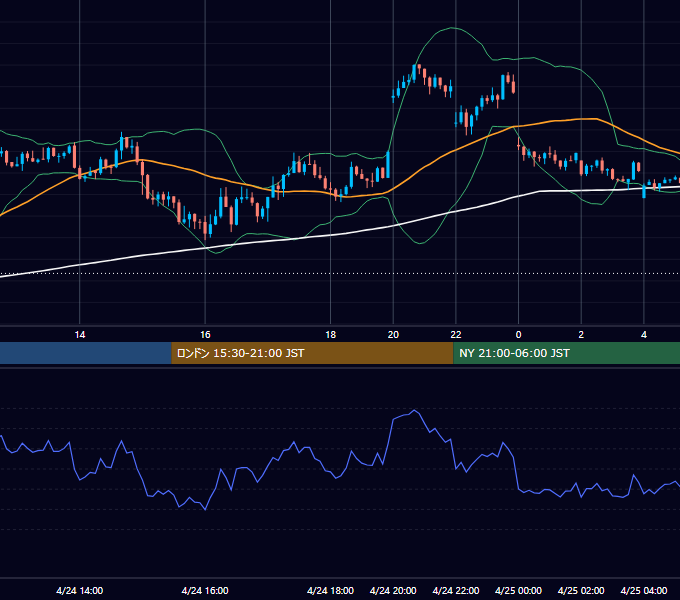Click the 0 hour label on price chart axis
The height and width of the screenshot is (600, 680).
(518, 335)
